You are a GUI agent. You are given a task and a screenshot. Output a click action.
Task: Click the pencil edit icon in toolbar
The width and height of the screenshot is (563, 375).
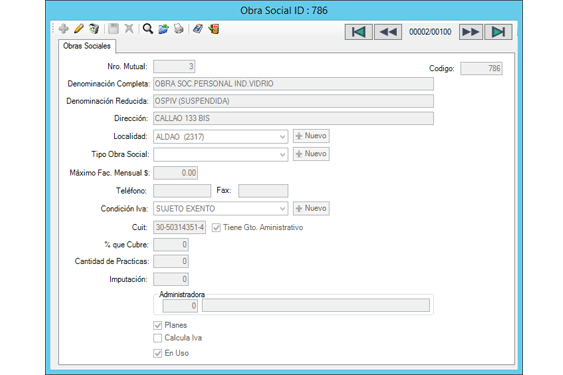click(79, 29)
